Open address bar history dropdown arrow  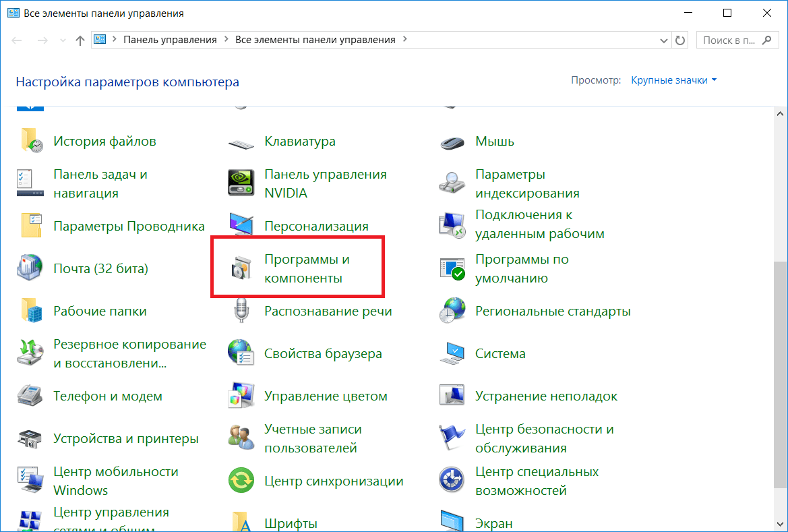point(663,40)
